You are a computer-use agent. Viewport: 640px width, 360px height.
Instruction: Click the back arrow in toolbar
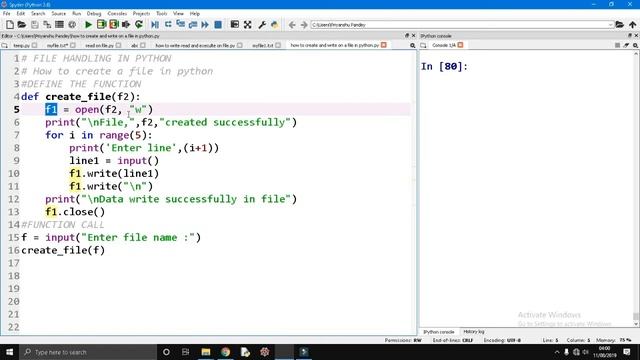292,24
